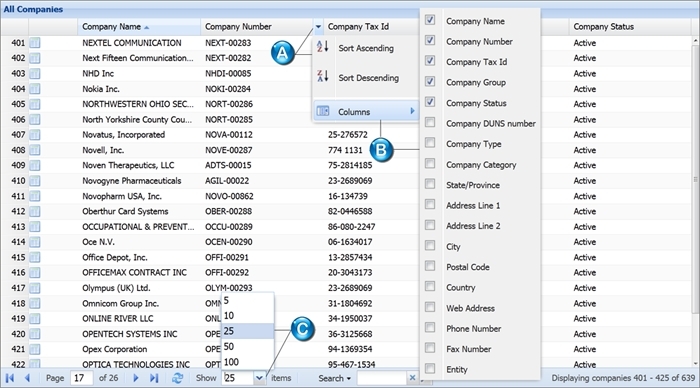Enable the Company Category column

click(x=430, y=163)
